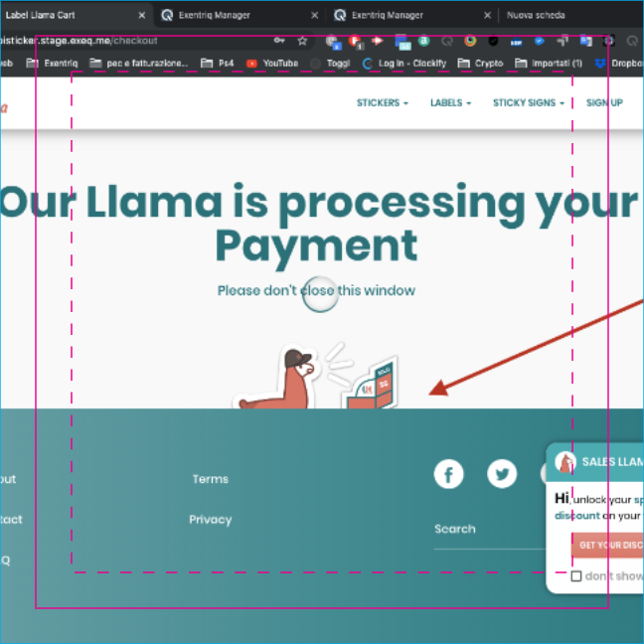Expand the STICKERS dropdown menu
This screenshot has height=644, width=644.
click(x=382, y=102)
